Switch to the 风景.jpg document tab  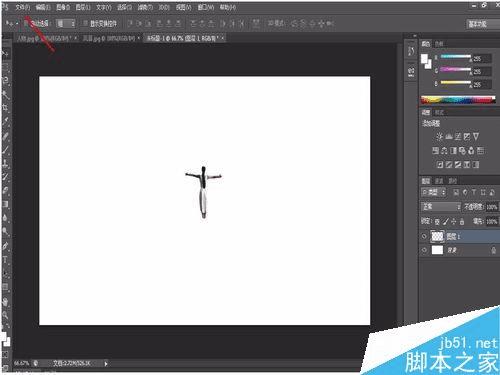(x=111, y=38)
